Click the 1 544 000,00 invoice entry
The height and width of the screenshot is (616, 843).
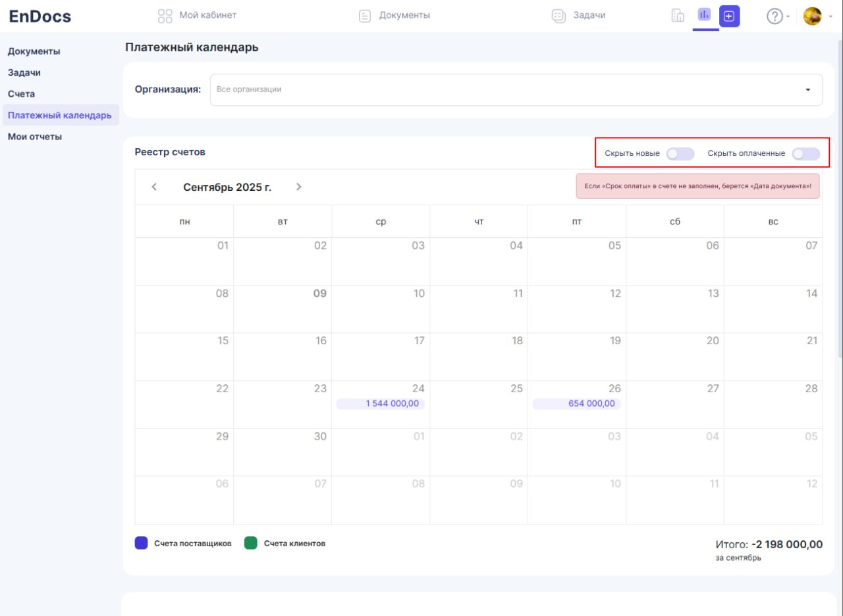(381, 404)
